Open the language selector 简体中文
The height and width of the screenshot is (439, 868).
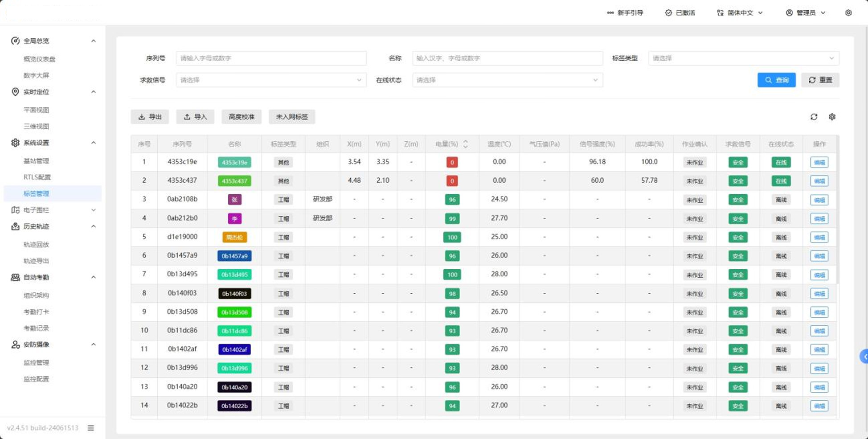(x=740, y=13)
